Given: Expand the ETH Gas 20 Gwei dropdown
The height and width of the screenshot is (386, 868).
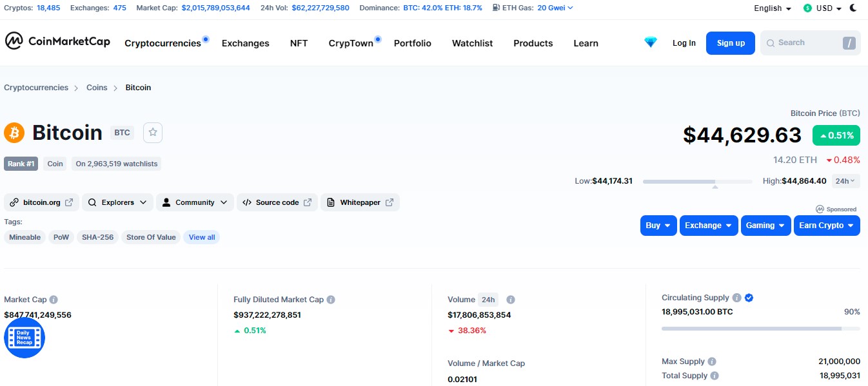Looking at the screenshot, I should [555, 8].
